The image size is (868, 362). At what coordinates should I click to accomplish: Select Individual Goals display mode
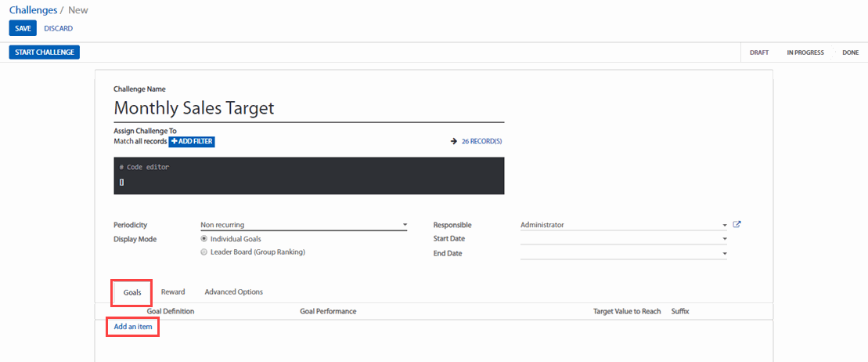[204, 238]
